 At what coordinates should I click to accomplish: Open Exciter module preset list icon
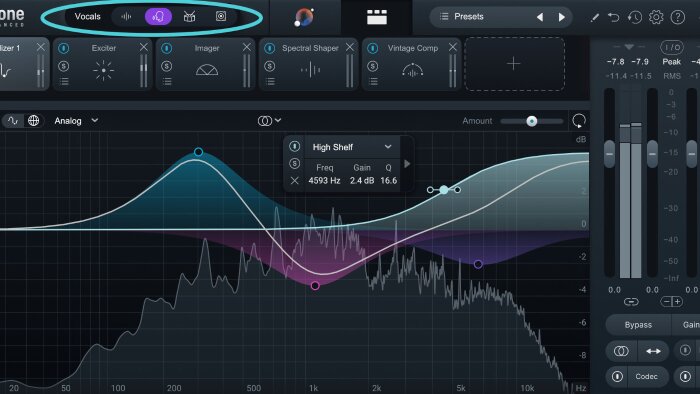(x=64, y=81)
